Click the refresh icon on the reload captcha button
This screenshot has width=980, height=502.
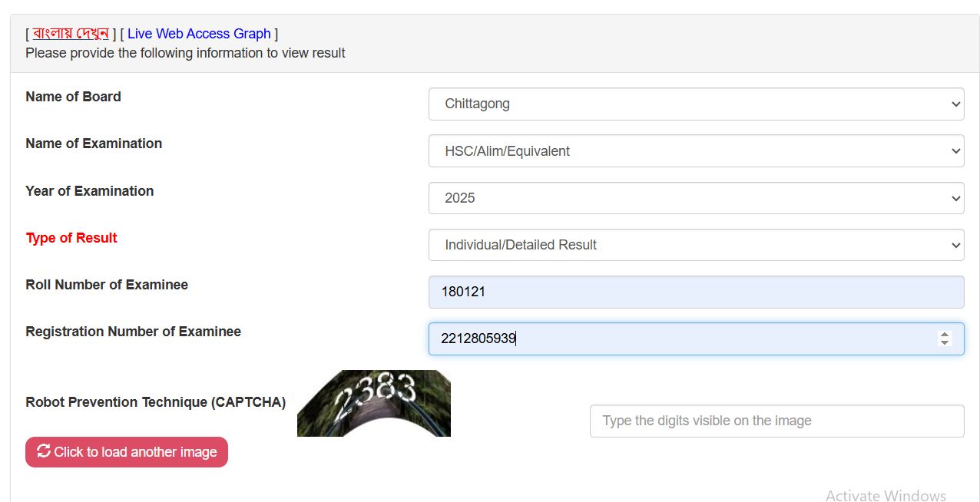click(44, 451)
